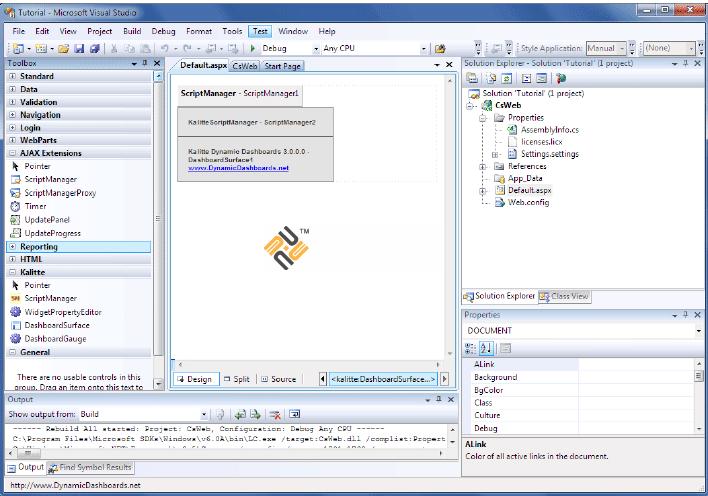708x496 pixels.
Task: Switch to the CsWeb document tab
Action: click(245, 66)
